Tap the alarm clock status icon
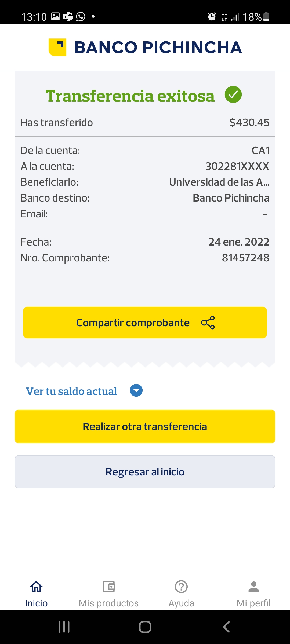Viewport: 290px width, 644px height. [212, 17]
